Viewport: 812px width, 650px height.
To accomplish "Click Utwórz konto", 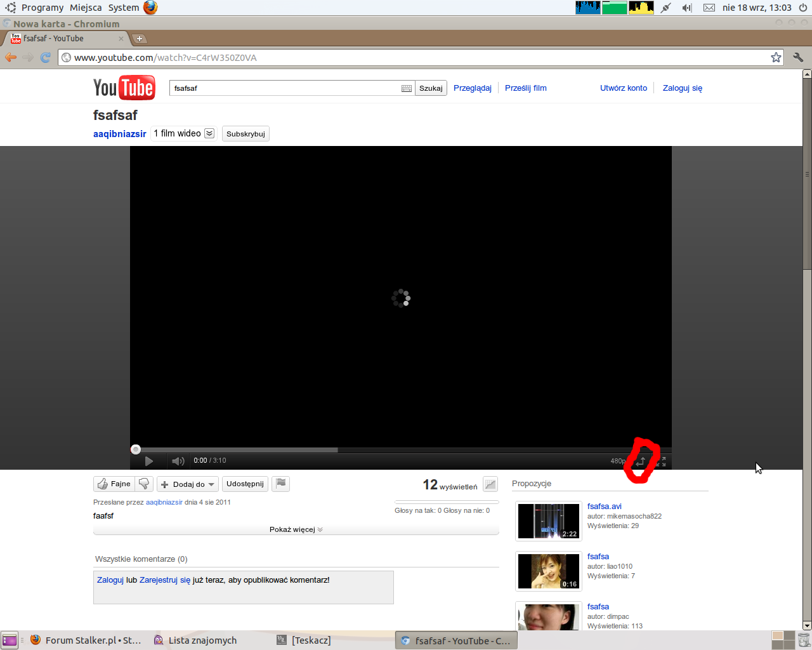I will (624, 88).
